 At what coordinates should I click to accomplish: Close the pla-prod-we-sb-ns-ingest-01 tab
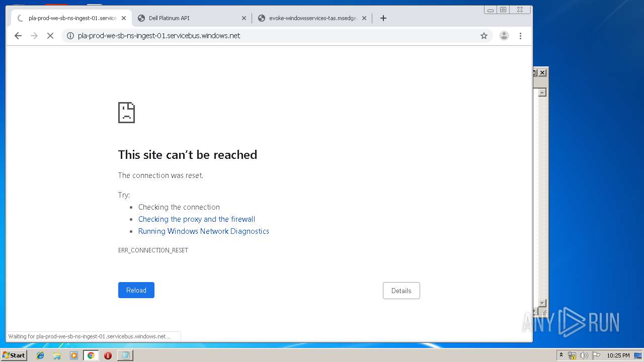[124, 18]
